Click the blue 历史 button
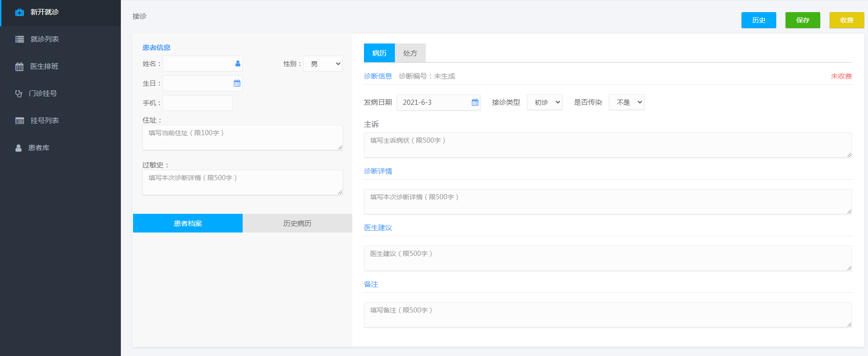Viewport: 868px width, 356px height. point(759,20)
